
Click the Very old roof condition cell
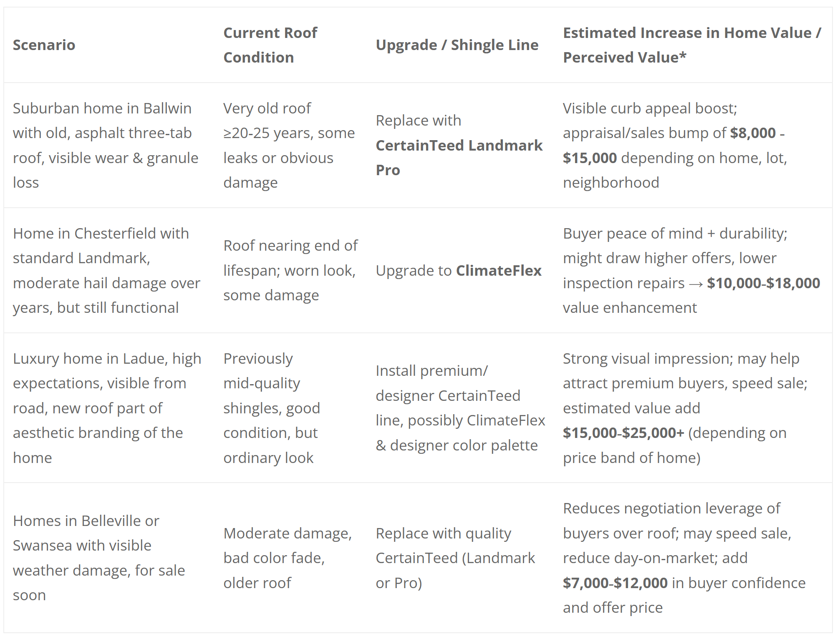click(x=289, y=145)
